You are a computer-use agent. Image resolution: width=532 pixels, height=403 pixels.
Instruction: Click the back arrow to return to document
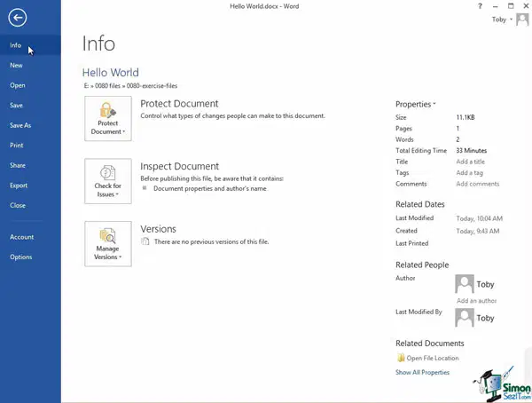18,18
